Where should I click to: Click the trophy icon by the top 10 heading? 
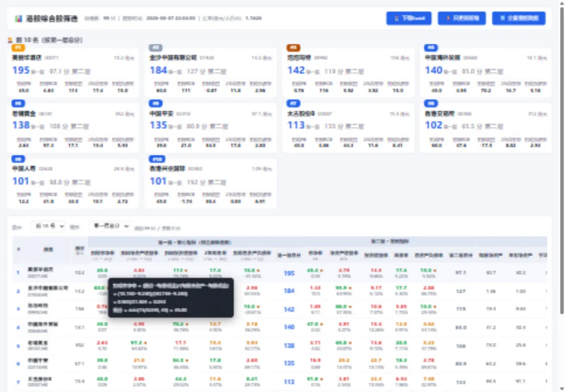pyautogui.click(x=10, y=40)
